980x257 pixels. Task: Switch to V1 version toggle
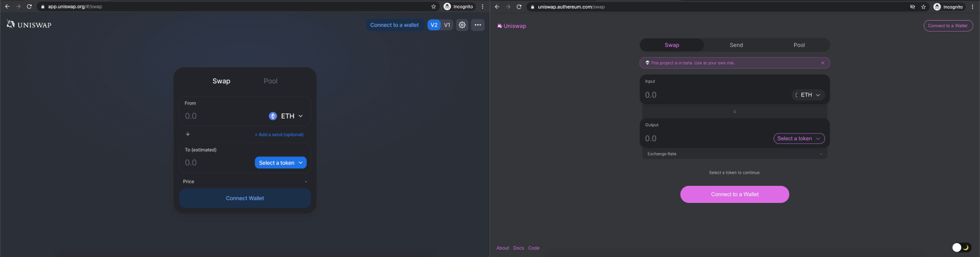(447, 25)
